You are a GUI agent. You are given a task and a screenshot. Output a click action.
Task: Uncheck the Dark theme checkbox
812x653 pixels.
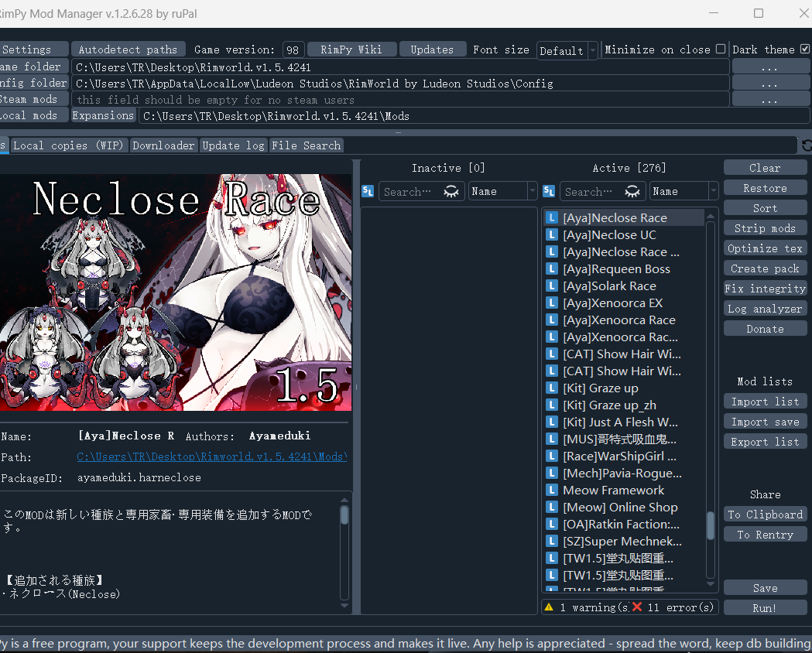805,49
